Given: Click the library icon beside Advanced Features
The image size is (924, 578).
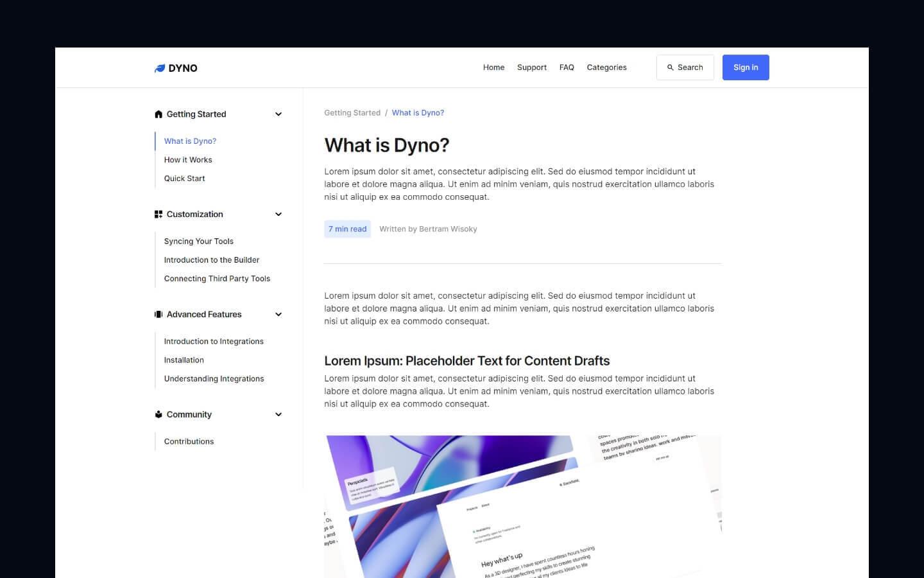Looking at the screenshot, I should pyautogui.click(x=158, y=314).
